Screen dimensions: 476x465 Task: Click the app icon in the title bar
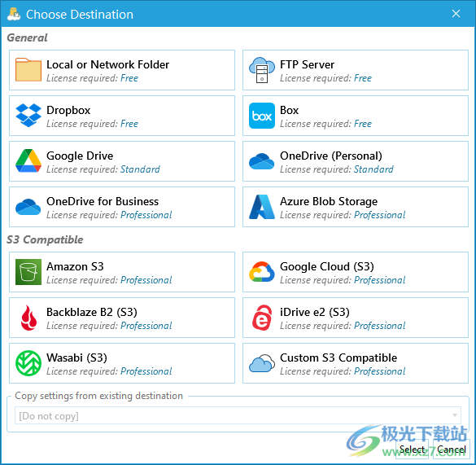14,15
